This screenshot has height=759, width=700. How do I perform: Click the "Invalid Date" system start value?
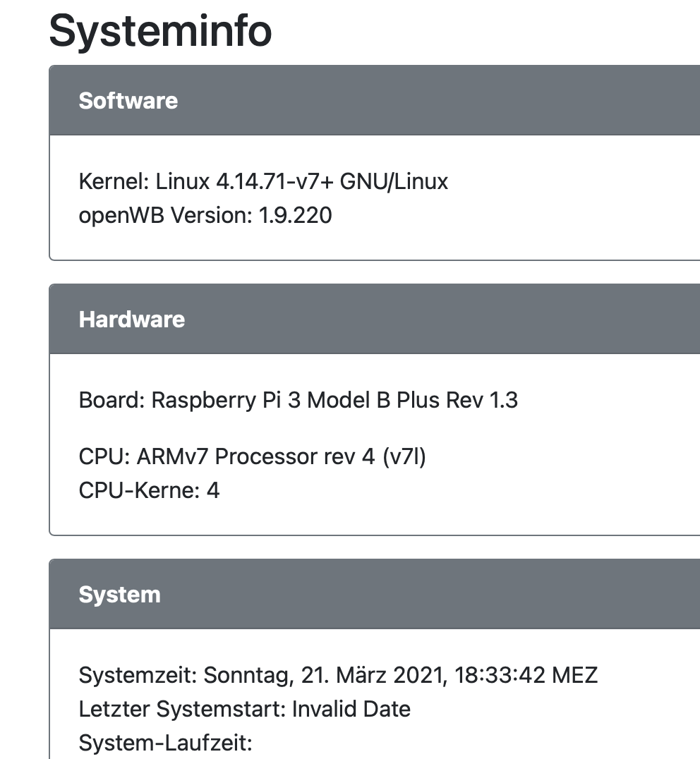tap(351, 708)
